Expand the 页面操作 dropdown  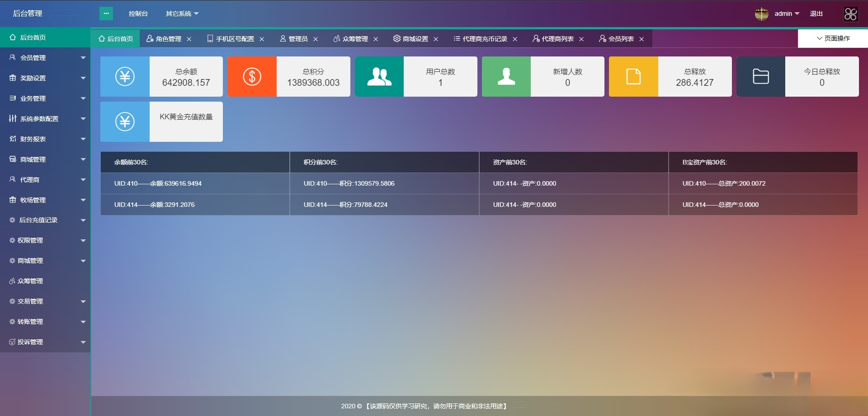[833, 38]
